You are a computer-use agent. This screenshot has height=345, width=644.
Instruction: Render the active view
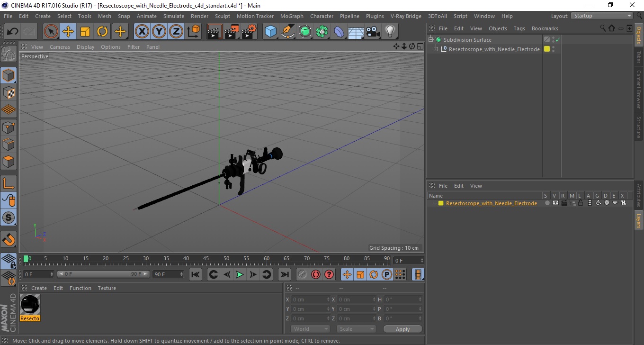215,32
